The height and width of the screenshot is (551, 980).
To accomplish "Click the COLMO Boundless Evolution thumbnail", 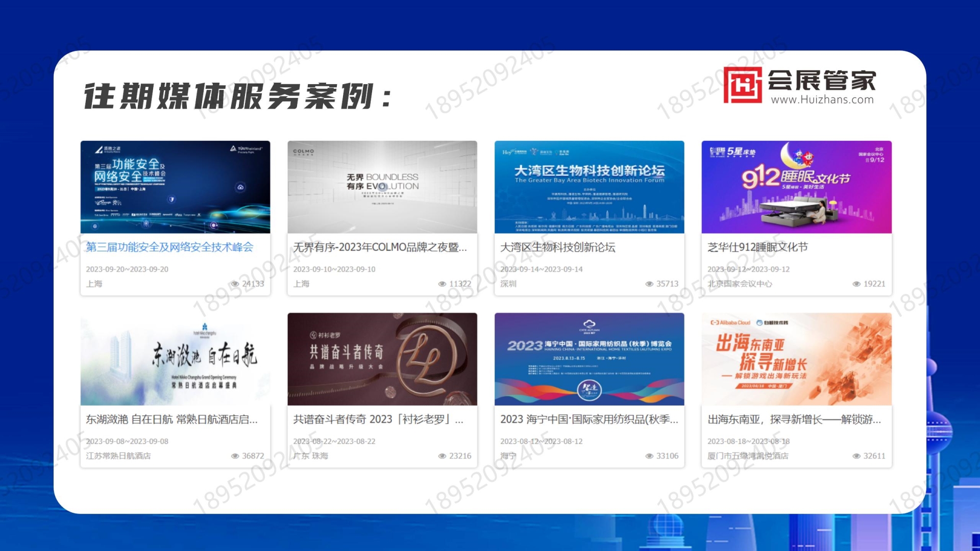I will pos(382,187).
